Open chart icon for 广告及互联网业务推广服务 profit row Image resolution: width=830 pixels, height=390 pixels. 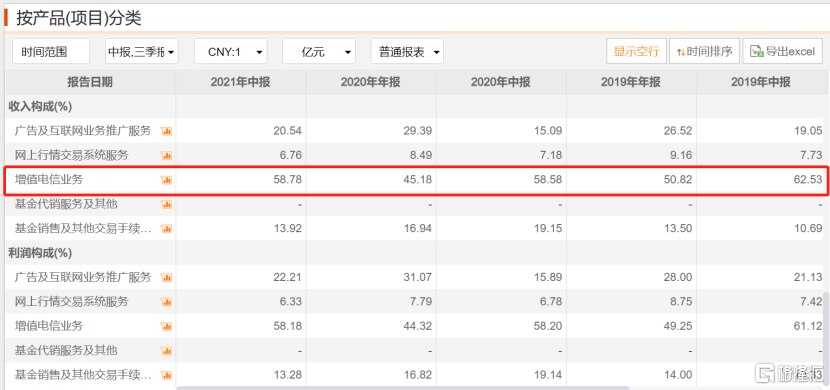click(x=166, y=277)
